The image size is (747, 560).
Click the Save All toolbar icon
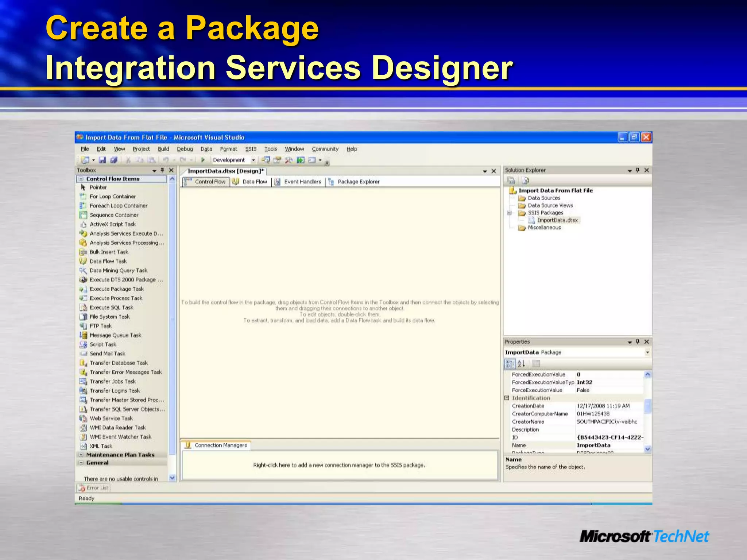[x=114, y=160]
